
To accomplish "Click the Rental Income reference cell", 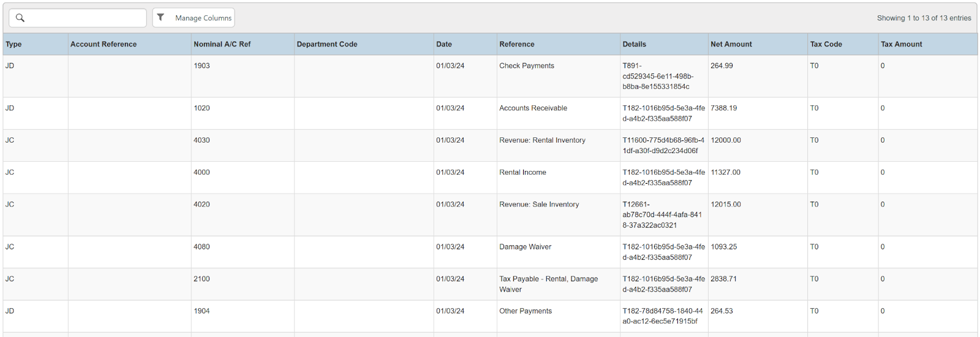I will 522,172.
